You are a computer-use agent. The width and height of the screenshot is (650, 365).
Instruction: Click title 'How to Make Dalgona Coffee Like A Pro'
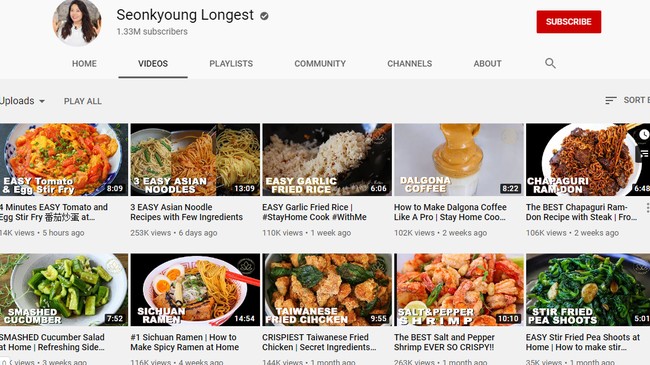pos(450,212)
